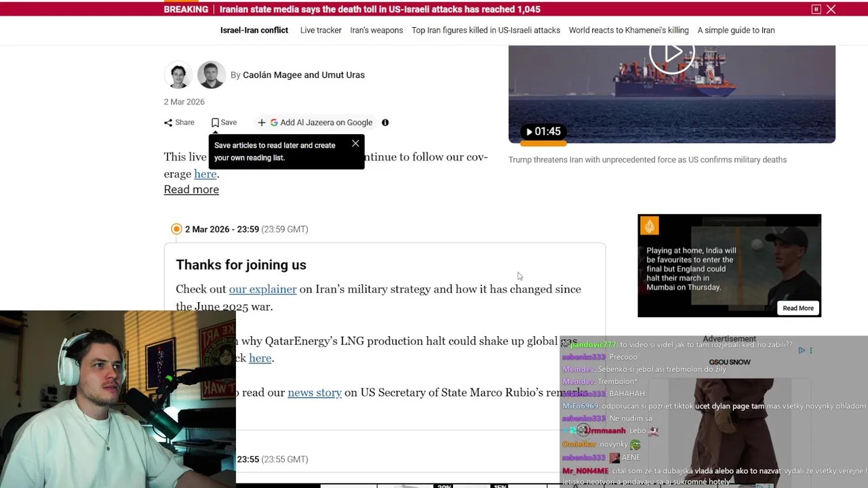Open Umut Uras author link
This screenshot has height=488, width=868.
[x=343, y=75]
